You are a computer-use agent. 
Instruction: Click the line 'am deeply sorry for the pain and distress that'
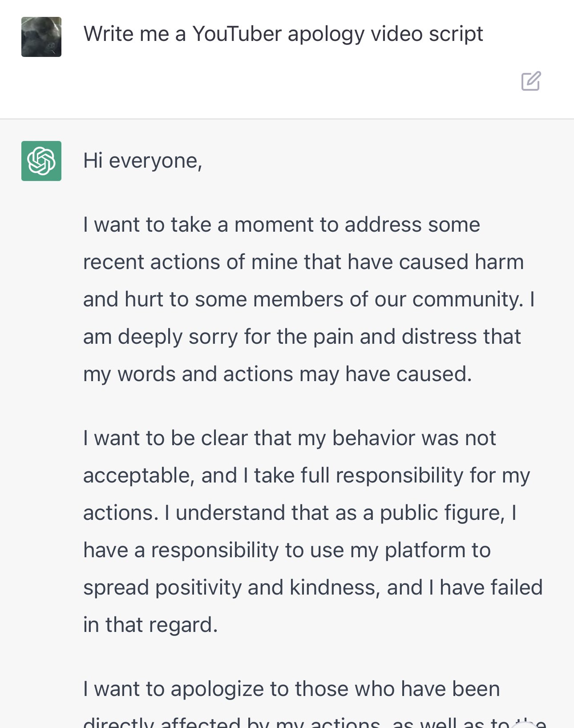[302, 337]
